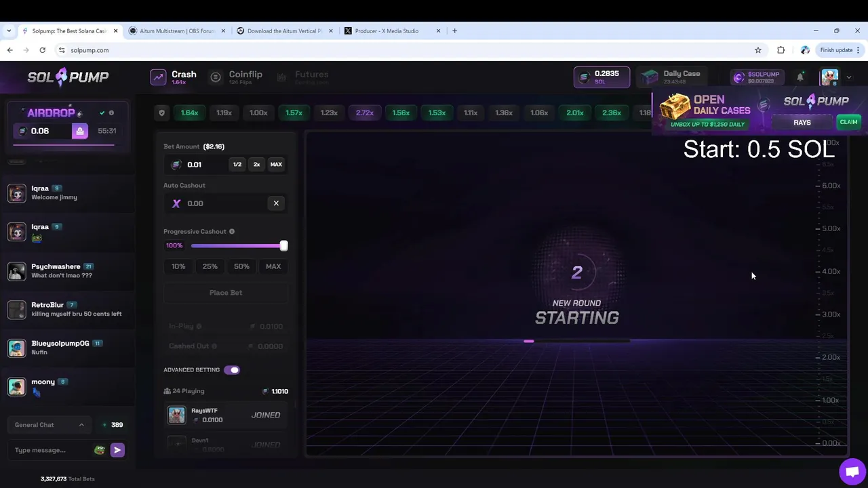The width and height of the screenshot is (868, 488).
Task: Click the Progressive Cashout slider handle
Action: pos(283,246)
